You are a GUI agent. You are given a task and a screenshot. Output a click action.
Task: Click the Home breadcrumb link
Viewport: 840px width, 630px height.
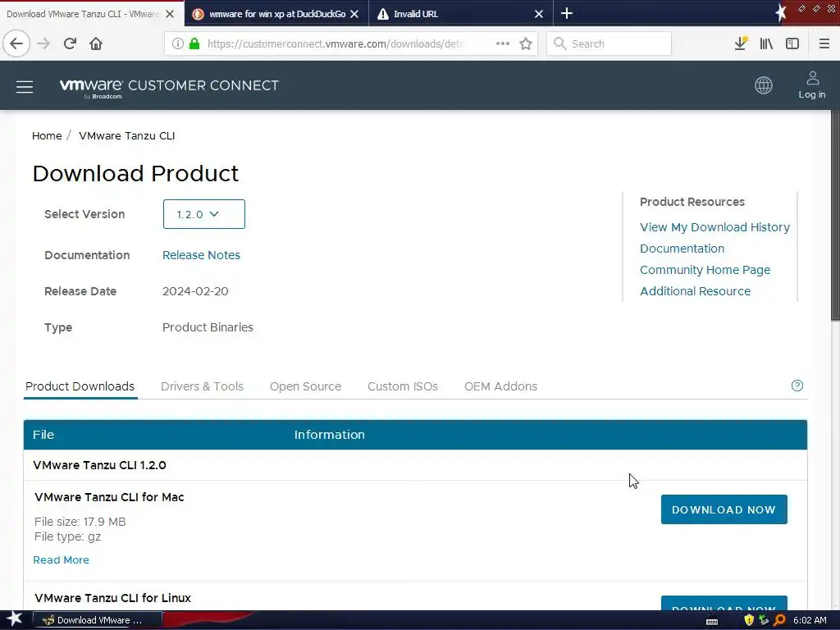(47, 135)
